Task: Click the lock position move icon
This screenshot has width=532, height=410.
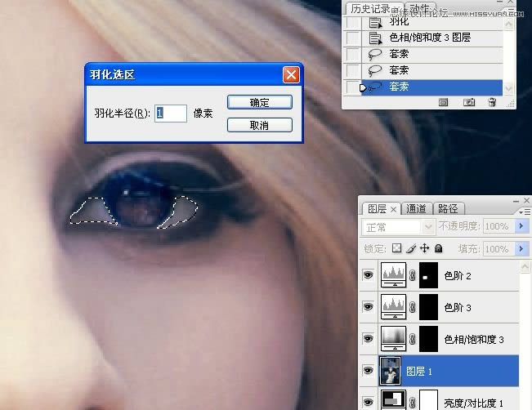Action: (x=424, y=248)
